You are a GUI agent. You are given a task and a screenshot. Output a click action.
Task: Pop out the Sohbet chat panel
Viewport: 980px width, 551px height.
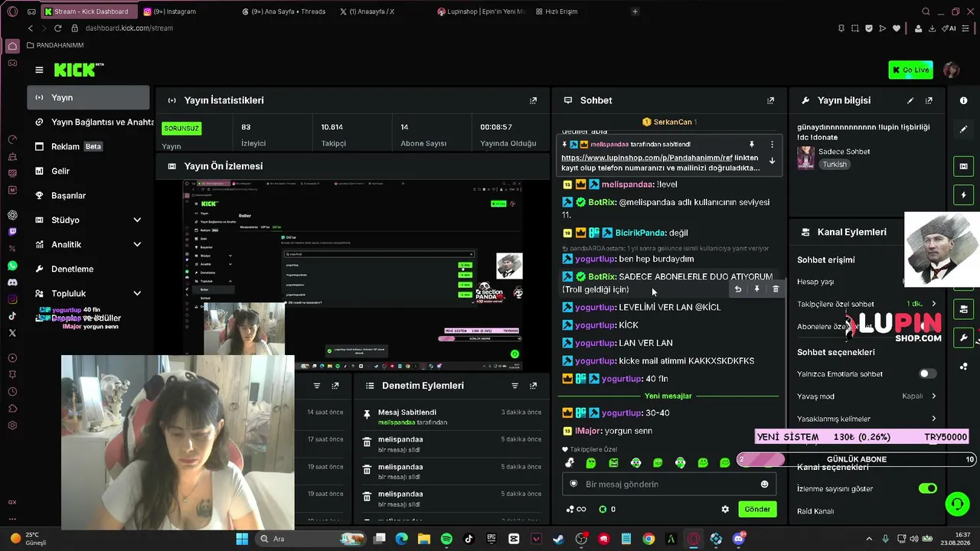pos(771,100)
